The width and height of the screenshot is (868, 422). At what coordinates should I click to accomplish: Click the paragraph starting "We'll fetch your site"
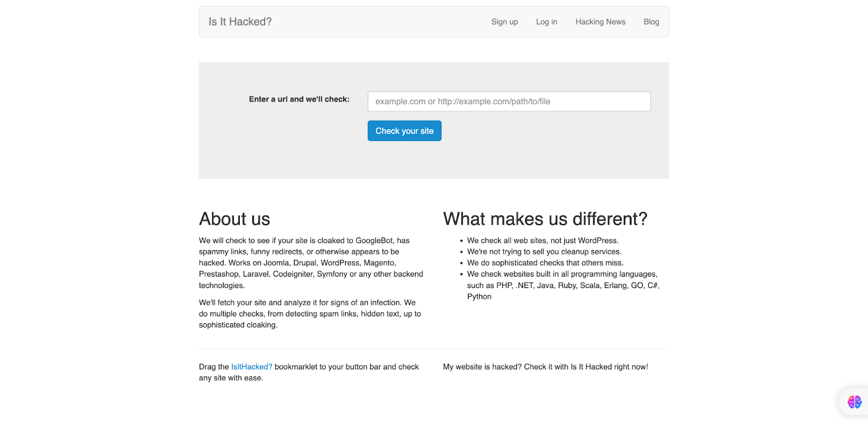tap(309, 314)
